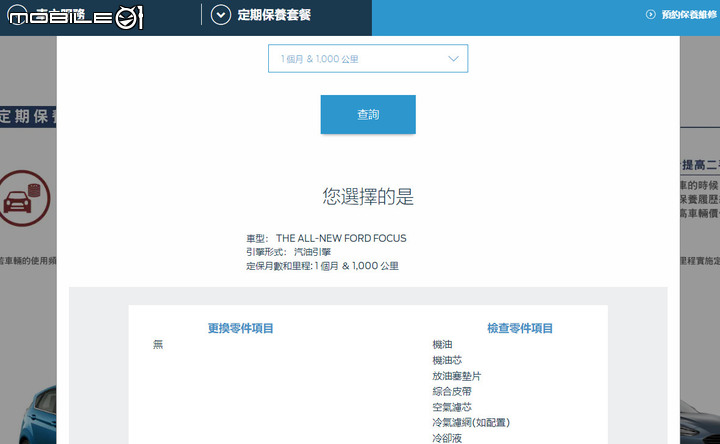Click the dropdown chevron arrow
The height and width of the screenshot is (444, 720).
click(x=453, y=59)
